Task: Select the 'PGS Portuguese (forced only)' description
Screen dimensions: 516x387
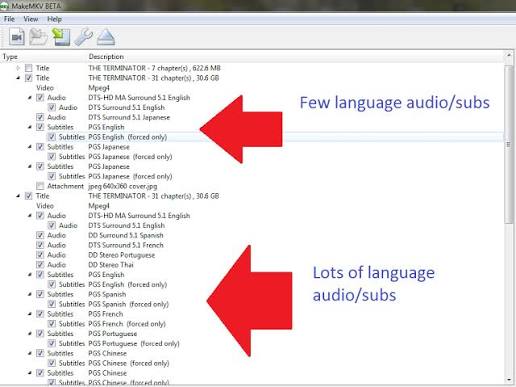Action: tap(134, 343)
